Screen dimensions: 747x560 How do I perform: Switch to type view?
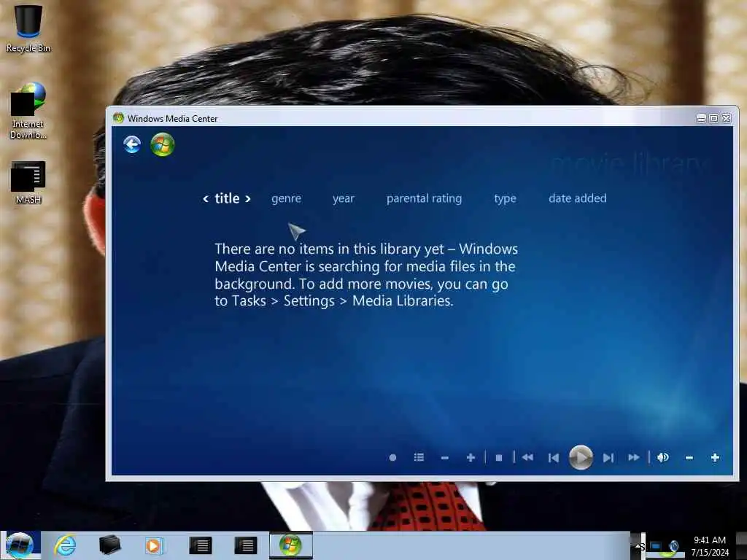point(505,198)
